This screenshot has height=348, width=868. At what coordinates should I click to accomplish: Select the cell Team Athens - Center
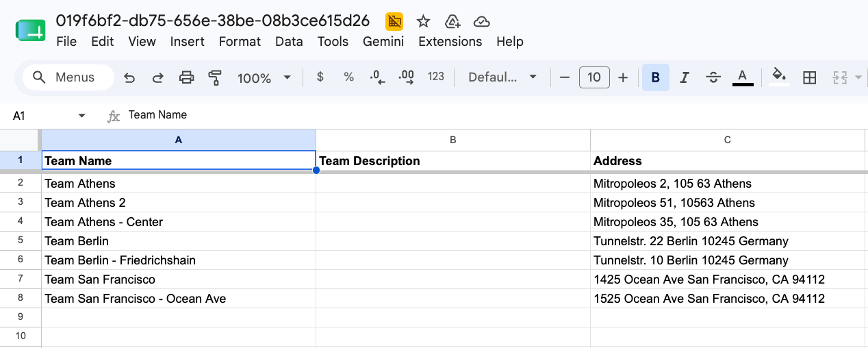click(179, 222)
